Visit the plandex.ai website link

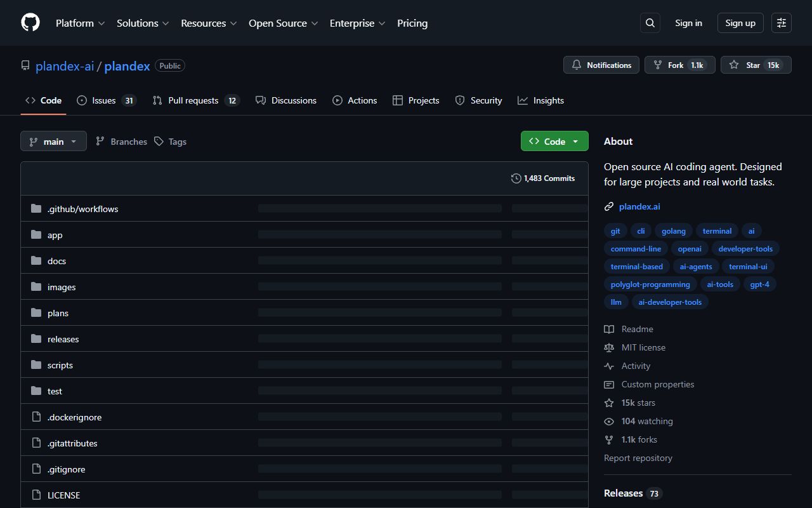(x=639, y=206)
